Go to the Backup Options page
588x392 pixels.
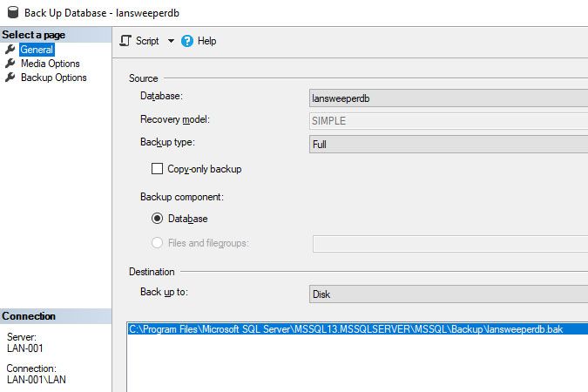click(x=53, y=78)
